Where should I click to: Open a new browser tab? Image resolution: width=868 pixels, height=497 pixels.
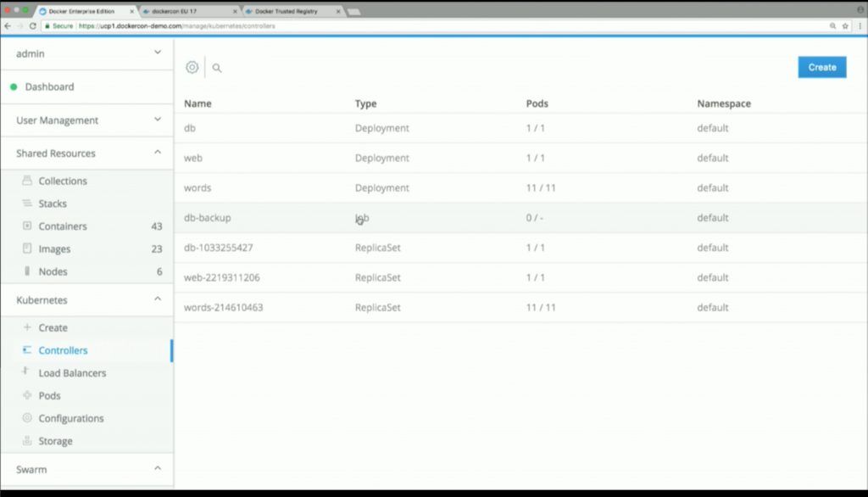pyautogui.click(x=354, y=12)
